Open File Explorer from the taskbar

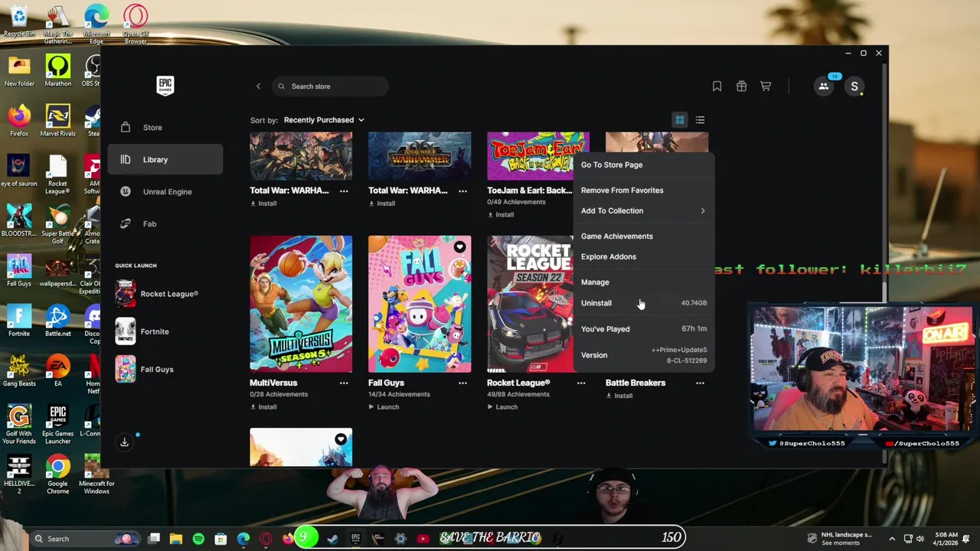tap(176, 539)
